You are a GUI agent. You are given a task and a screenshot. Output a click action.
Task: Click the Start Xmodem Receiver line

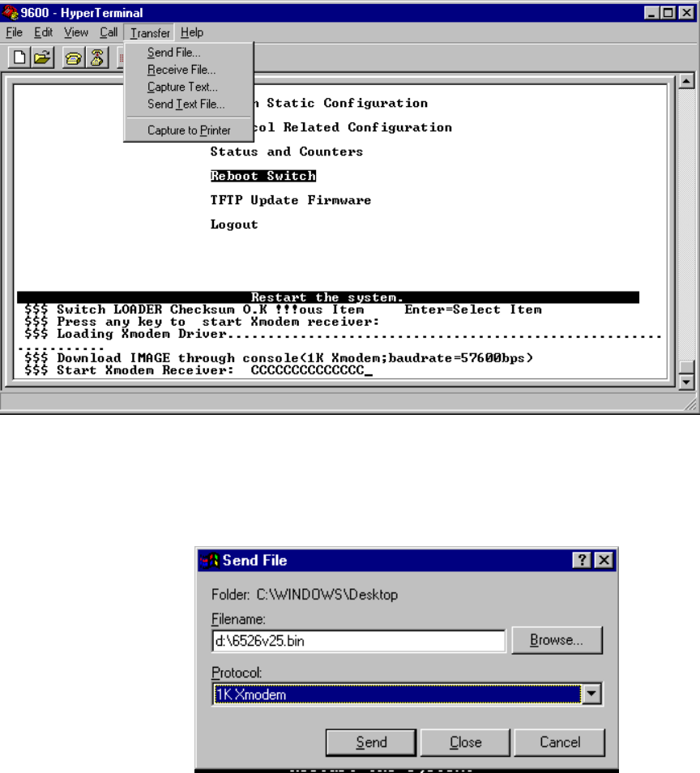(198, 371)
